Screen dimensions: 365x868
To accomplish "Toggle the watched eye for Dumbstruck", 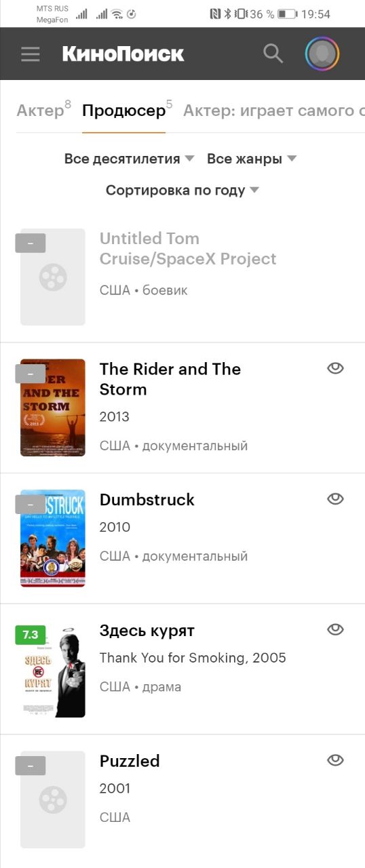I will pyautogui.click(x=335, y=499).
